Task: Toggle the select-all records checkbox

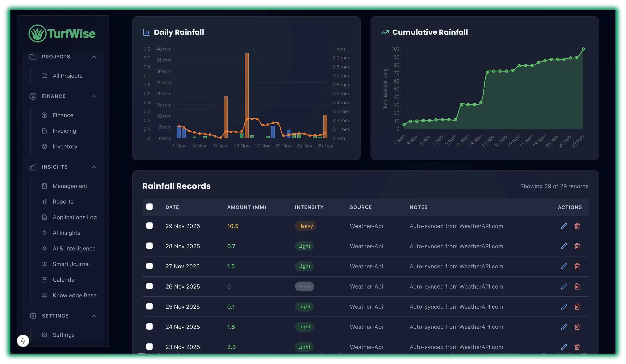Action: (149, 207)
